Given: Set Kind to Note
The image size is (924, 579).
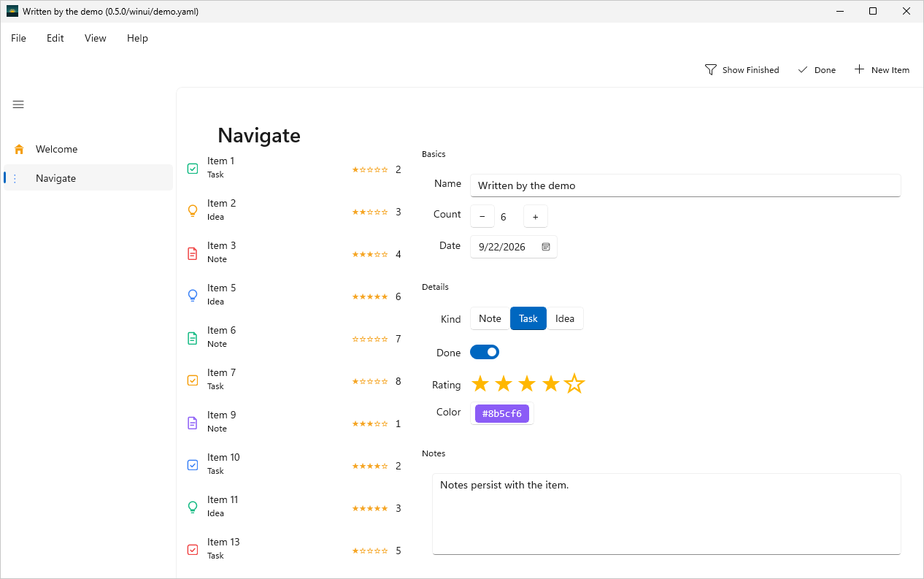Looking at the screenshot, I should pos(490,318).
